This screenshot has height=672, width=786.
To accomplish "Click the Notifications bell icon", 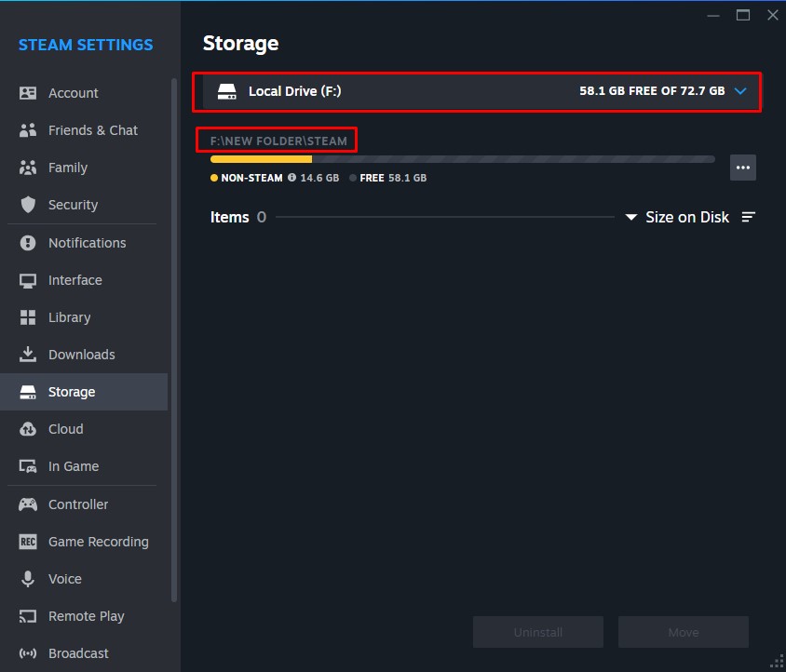I will click(28, 243).
